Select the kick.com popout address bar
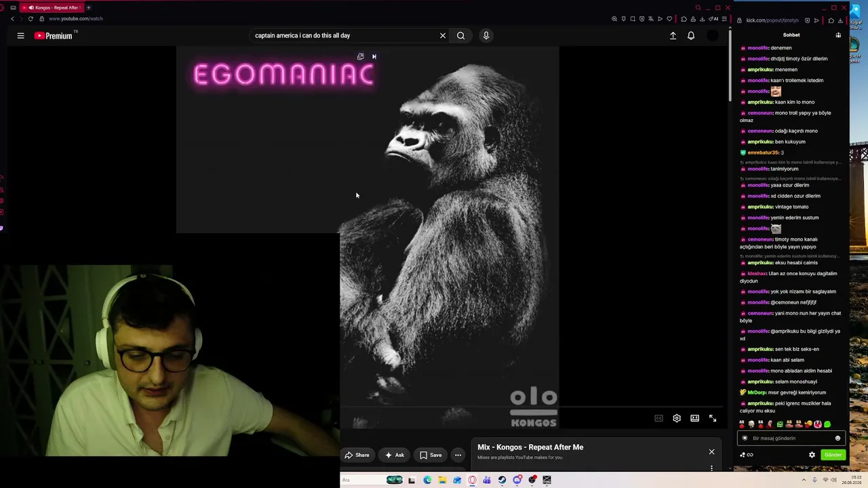This screenshot has width=868, height=488. pyautogui.click(x=773, y=20)
